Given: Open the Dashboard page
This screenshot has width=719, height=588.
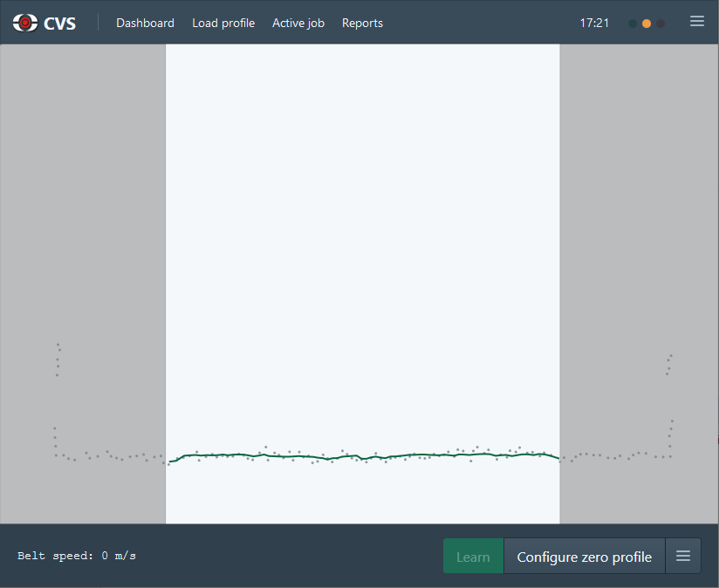Looking at the screenshot, I should 145,23.
